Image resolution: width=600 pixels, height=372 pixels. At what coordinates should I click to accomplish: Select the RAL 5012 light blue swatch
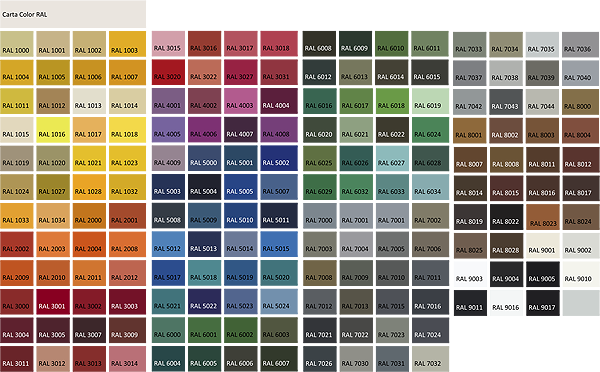[x=168, y=245]
